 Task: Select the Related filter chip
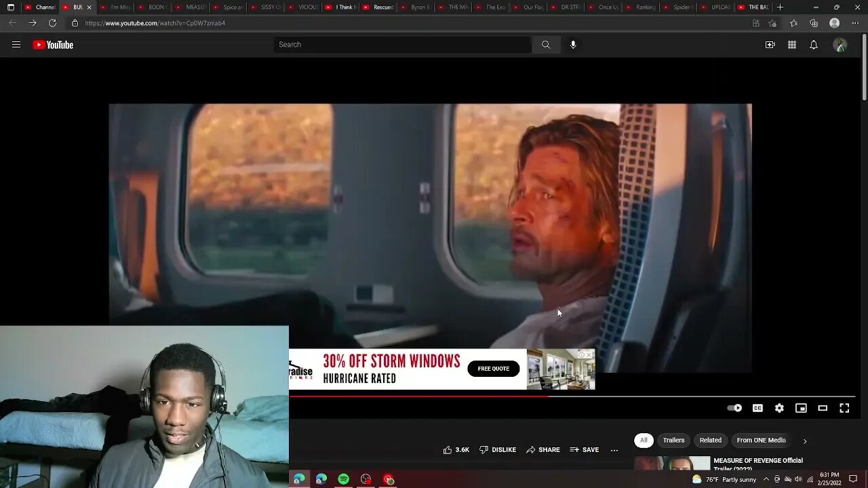(711, 441)
